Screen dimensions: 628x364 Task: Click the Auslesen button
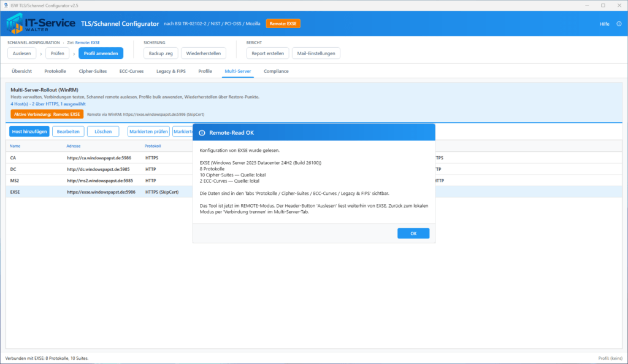pos(21,53)
